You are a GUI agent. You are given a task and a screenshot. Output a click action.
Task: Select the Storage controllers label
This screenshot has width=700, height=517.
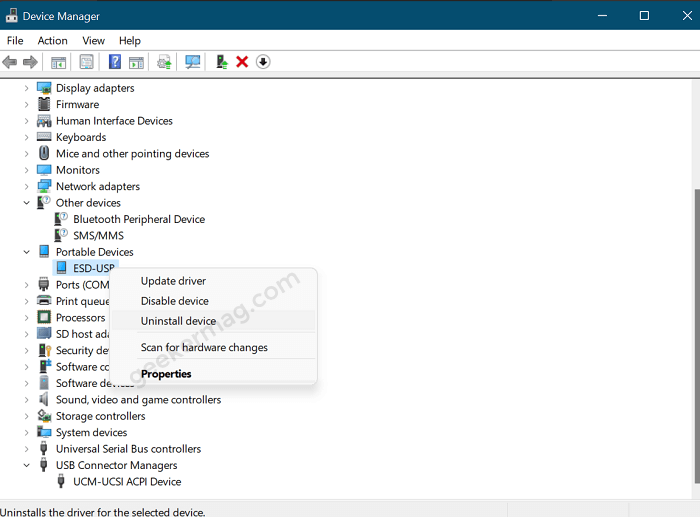tap(100, 416)
